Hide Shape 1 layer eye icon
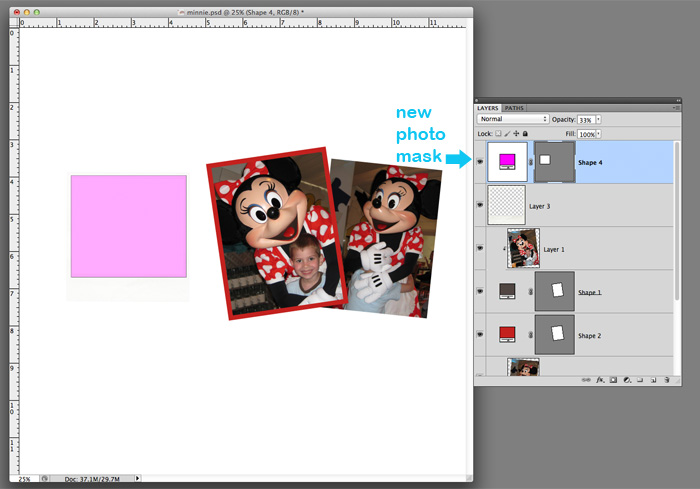 (480, 291)
